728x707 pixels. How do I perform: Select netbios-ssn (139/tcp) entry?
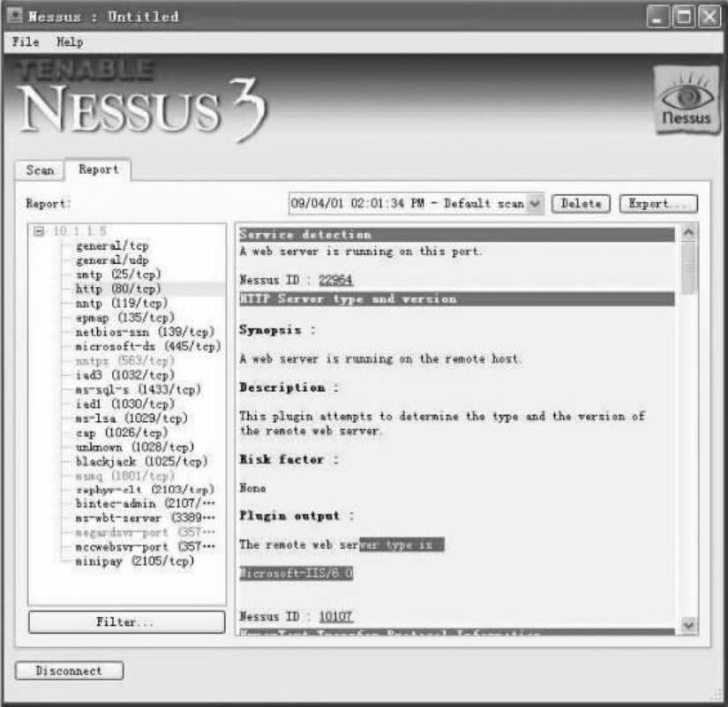point(146,332)
